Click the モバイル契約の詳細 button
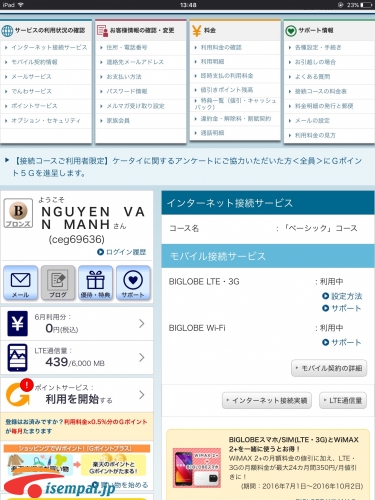Screen dimensions: 375x500 [x=329, y=368]
